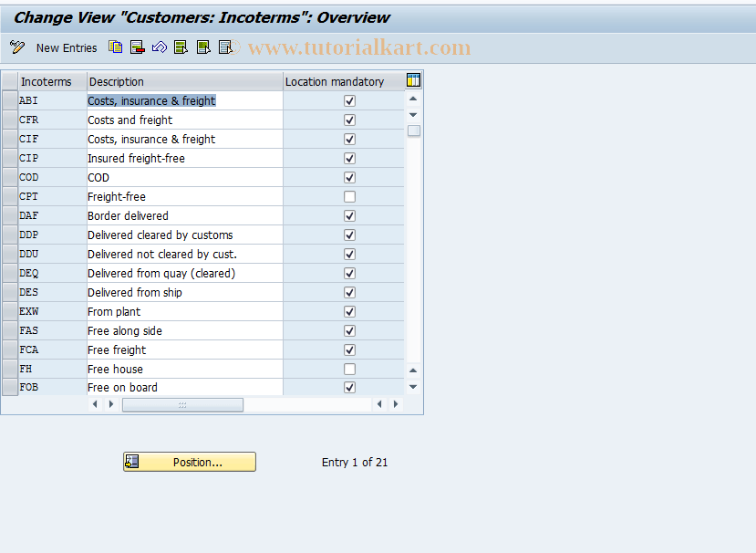Click the Select All icon

click(x=181, y=47)
